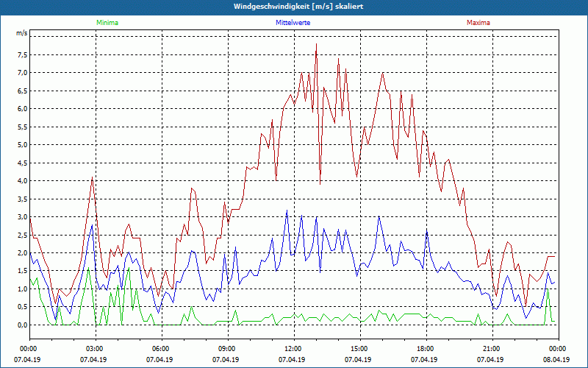Click the 15:00 time axis label

(x=360, y=349)
